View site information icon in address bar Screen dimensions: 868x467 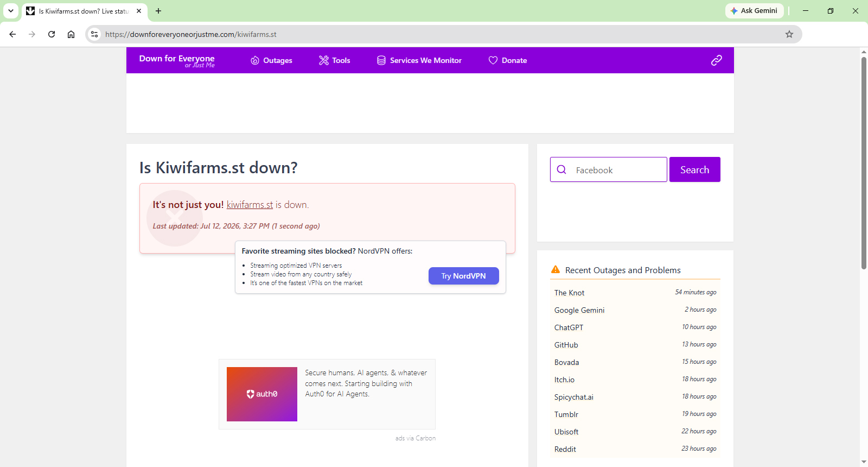point(94,34)
